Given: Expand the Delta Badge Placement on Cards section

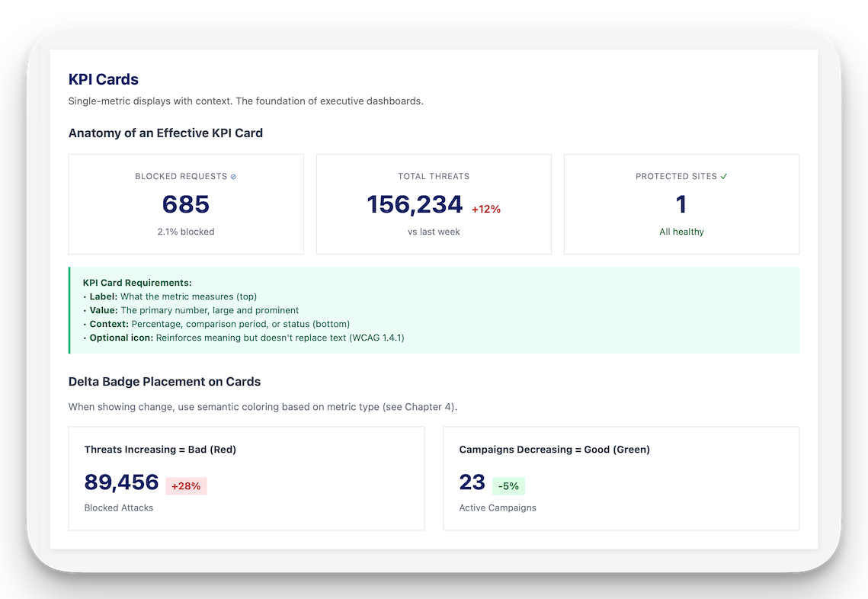Looking at the screenshot, I should (165, 381).
